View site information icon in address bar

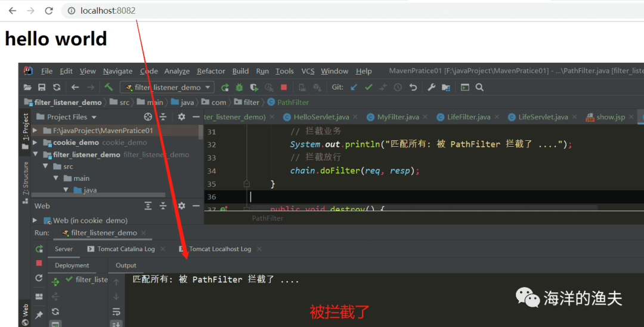72,11
